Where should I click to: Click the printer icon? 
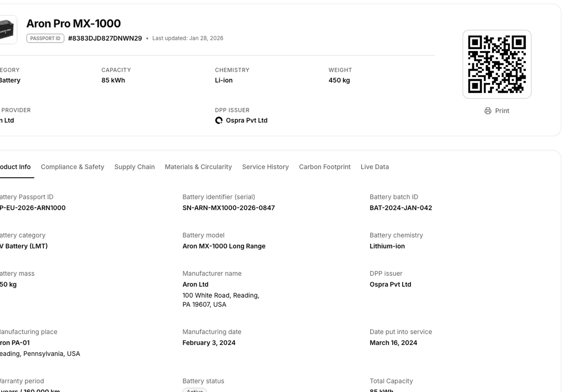pyautogui.click(x=487, y=111)
